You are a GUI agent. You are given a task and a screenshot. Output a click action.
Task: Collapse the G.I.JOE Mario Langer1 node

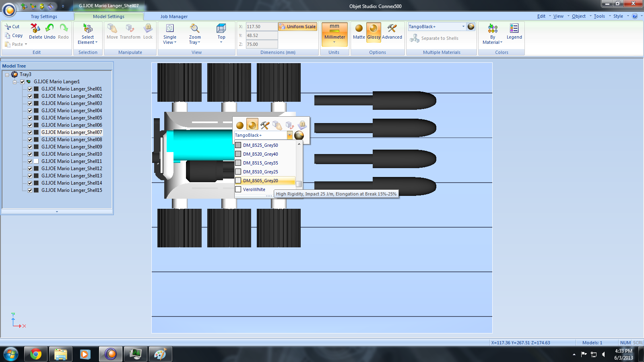(14, 82)
